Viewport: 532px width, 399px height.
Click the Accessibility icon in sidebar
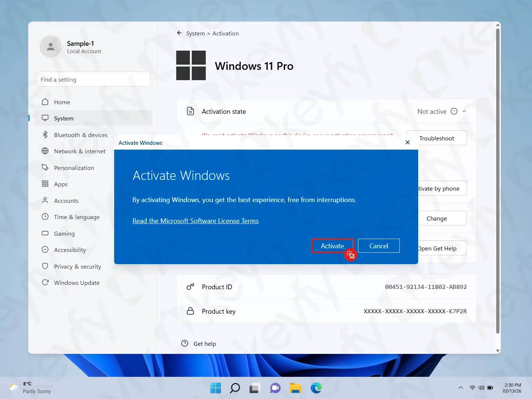(x=45, y=249)
